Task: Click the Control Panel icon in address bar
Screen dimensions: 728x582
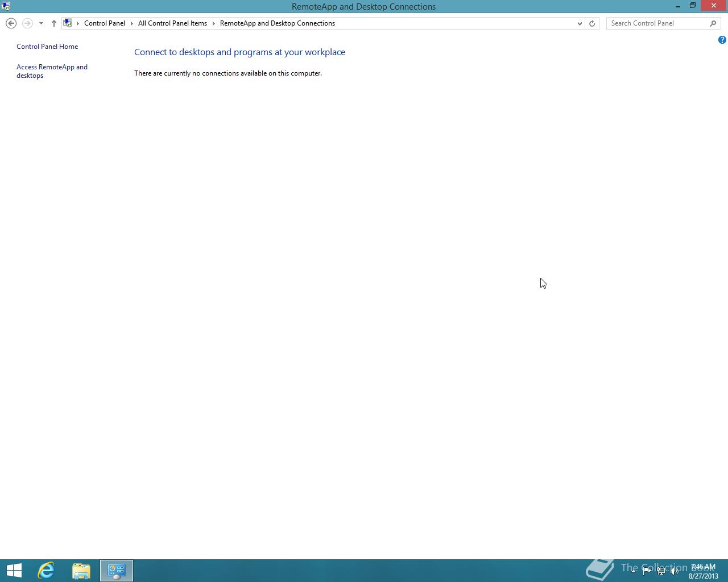Action: (x=68, y=23)
